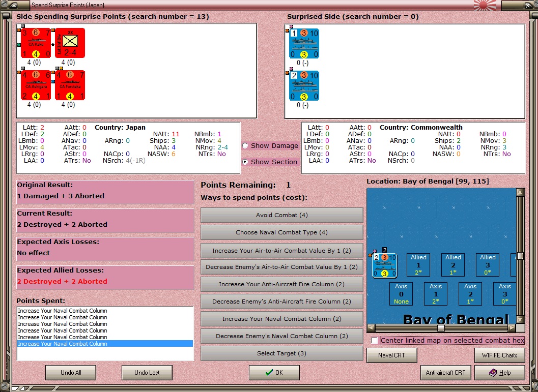Select the first Commonwealth ship counter
538x392 pixels.
click(304, 44)
